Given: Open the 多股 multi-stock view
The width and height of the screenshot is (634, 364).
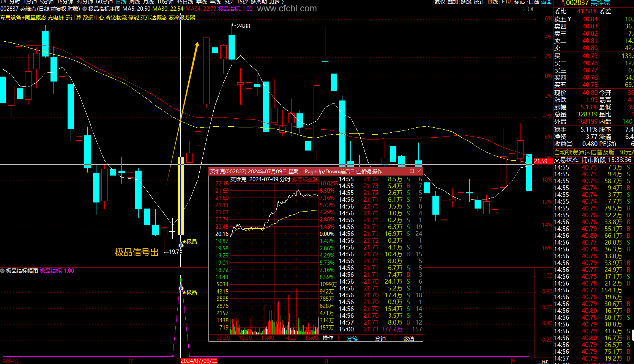Looking at the screenshot, I should tap(466, 2).
